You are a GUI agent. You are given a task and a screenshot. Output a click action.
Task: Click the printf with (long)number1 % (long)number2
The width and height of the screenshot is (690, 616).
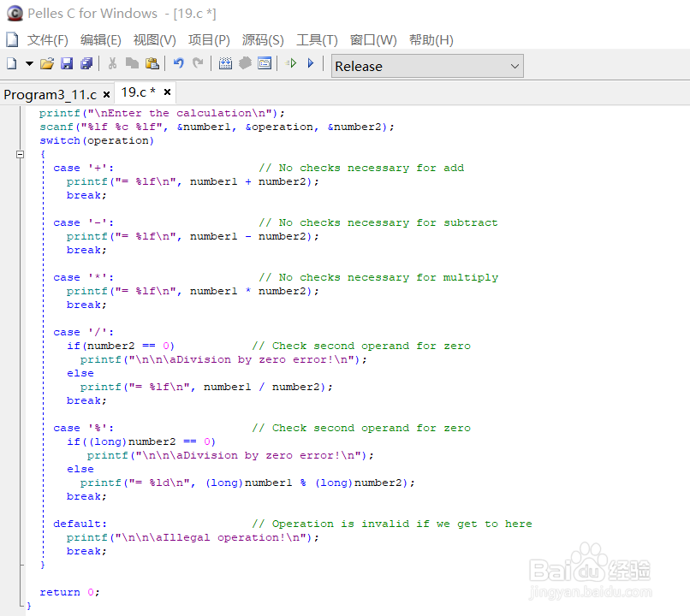coord(247,483)
